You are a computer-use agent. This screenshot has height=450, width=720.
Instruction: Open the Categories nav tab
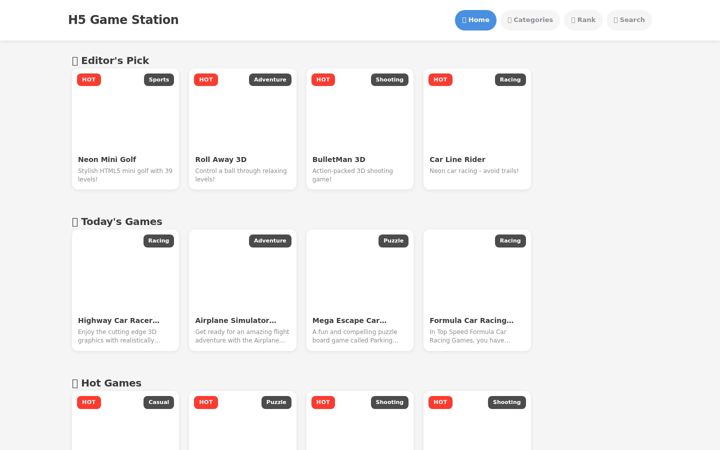530,20
